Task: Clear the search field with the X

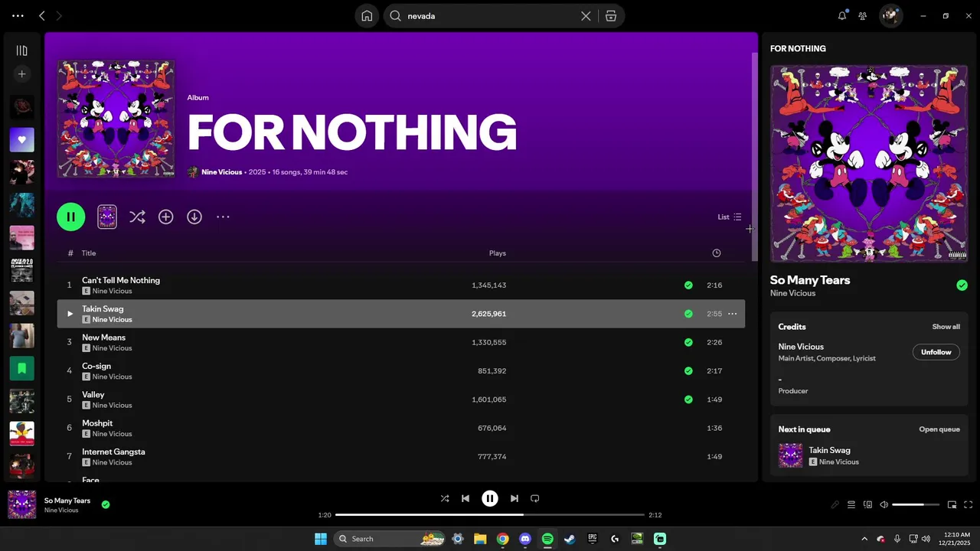Action: [586, 16]
